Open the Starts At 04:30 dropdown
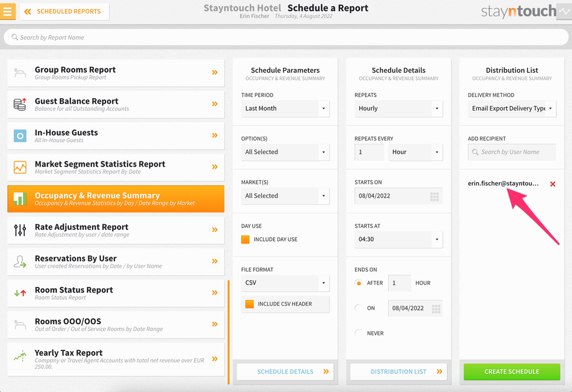 [x=399, y=239]
